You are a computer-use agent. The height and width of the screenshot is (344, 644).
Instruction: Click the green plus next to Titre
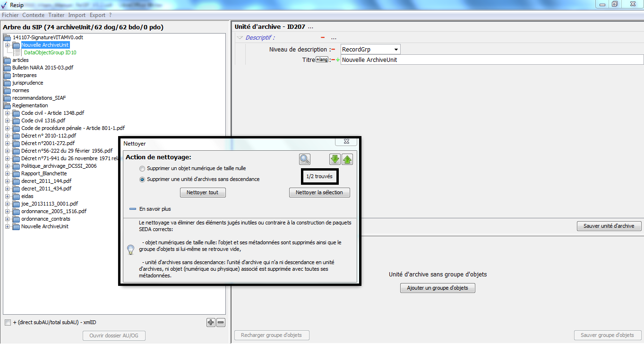(x=338, y=60)
